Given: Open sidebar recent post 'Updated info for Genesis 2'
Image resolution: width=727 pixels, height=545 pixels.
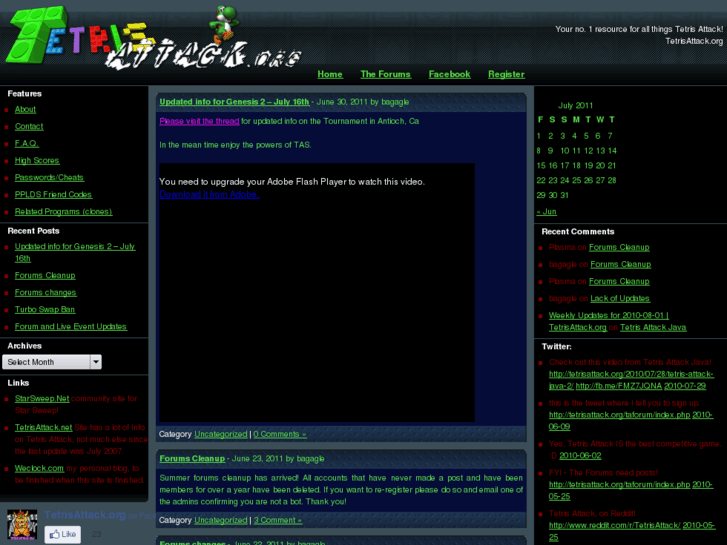Looking at the screenshot, I should pyautogui.click(x=75, y=252).
